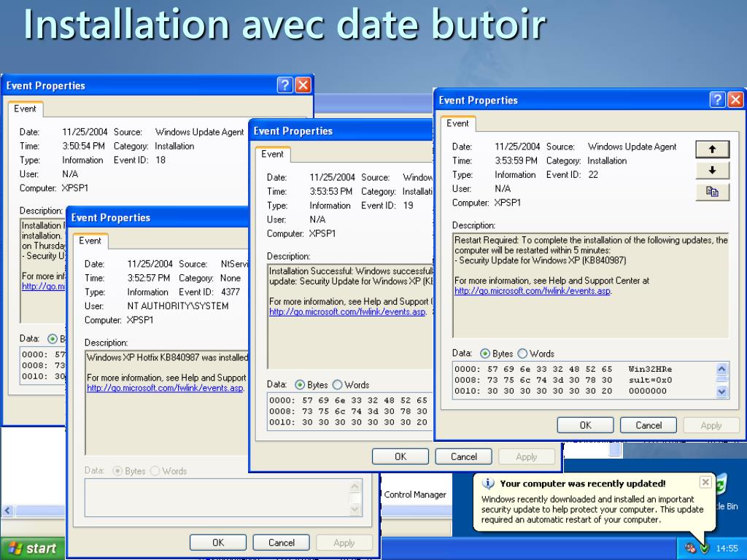The height and width of the screenshot is (560, 747).
Task: Click the 14:55 taskbar clock
Action: tap(727, 548)
